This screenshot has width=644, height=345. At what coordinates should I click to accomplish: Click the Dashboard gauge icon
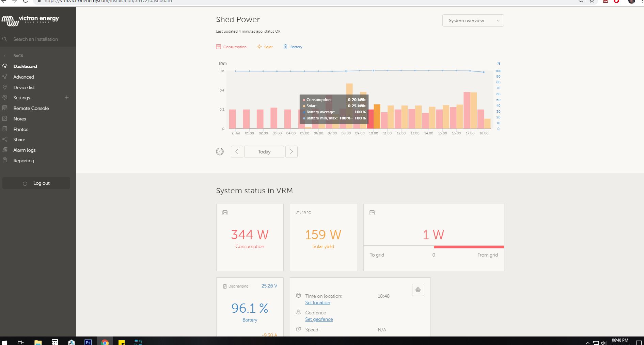pyautogui.click(x=5, y=66)
